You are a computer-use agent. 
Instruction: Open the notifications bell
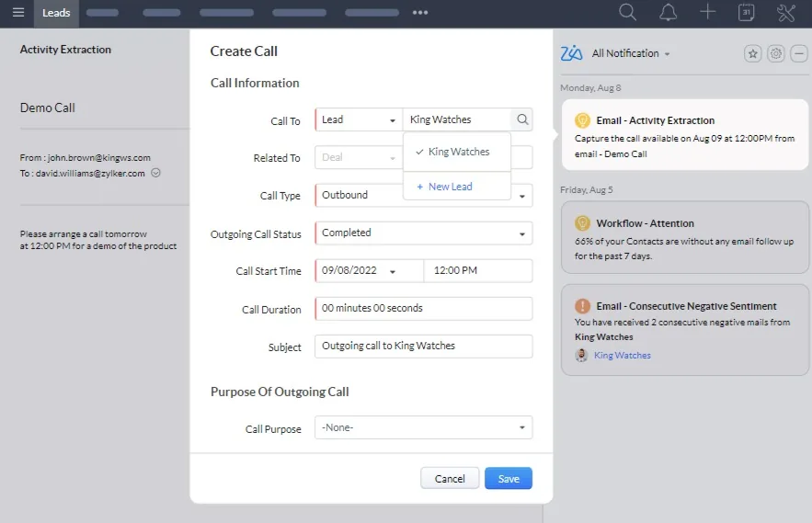click(668, 12)
